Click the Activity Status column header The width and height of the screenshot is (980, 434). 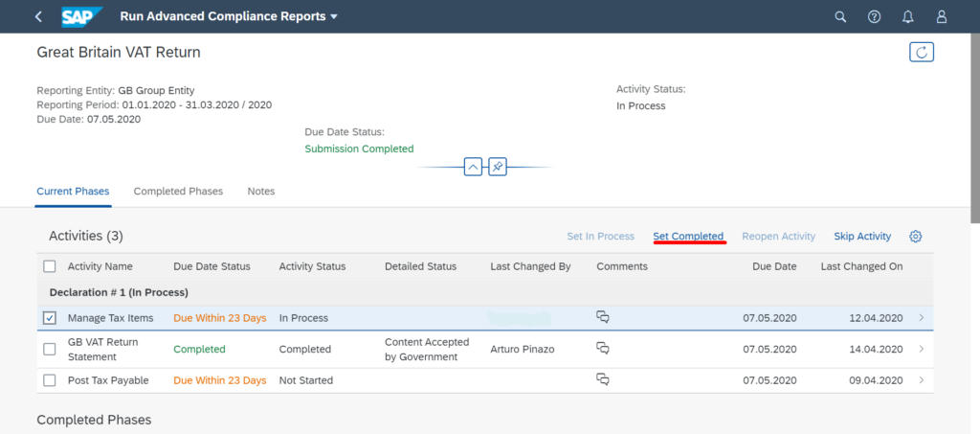[313, 266]
